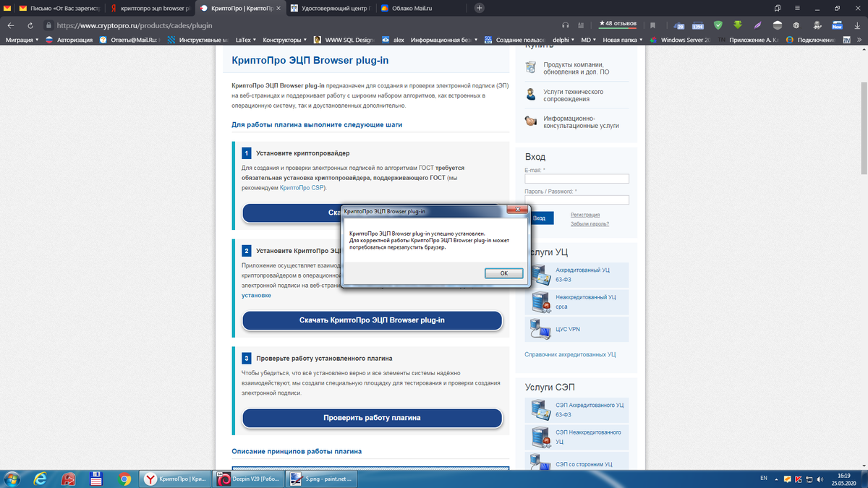Expand the Новая папка bookmarks folder

click(x=622, y=40)
